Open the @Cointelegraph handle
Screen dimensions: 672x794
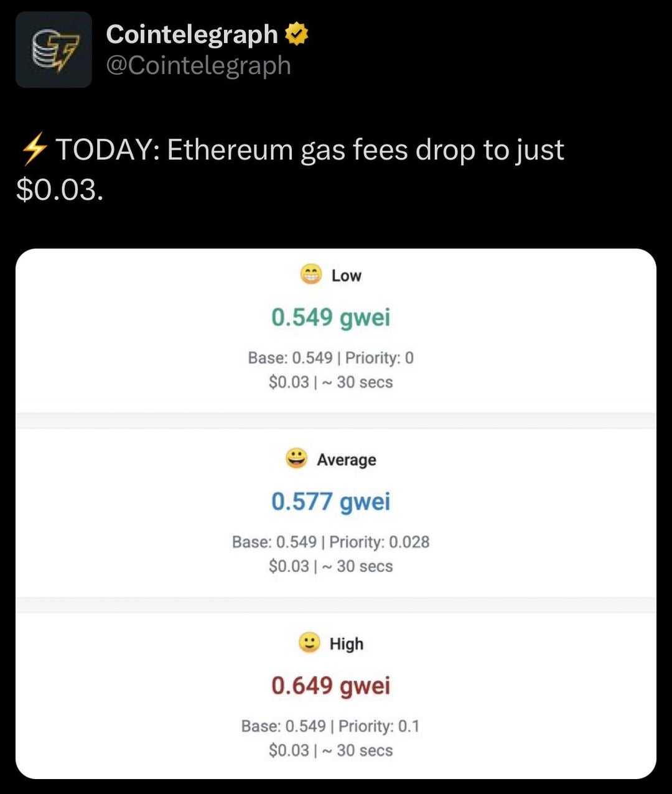[x=198, y=65]
